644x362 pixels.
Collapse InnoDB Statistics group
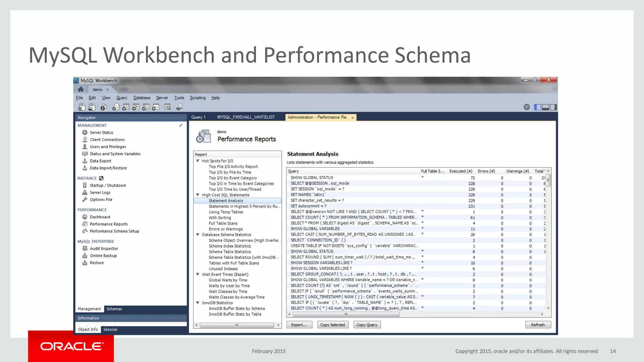198,303
